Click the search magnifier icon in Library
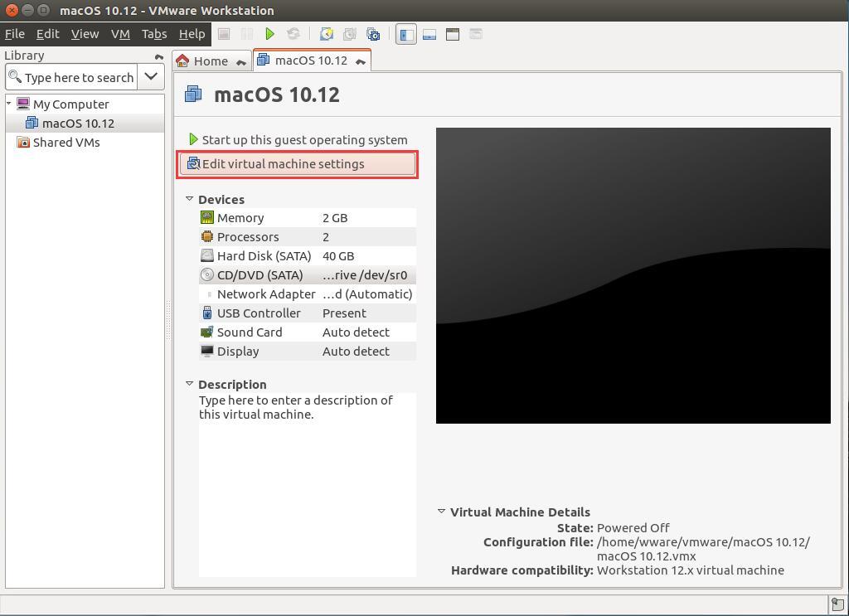The width and height of the screenshot is (849, 616). 15,77
